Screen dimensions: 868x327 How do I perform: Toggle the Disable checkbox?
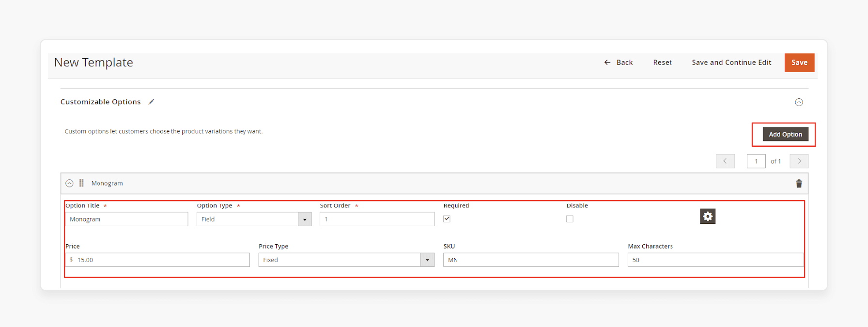570,219
